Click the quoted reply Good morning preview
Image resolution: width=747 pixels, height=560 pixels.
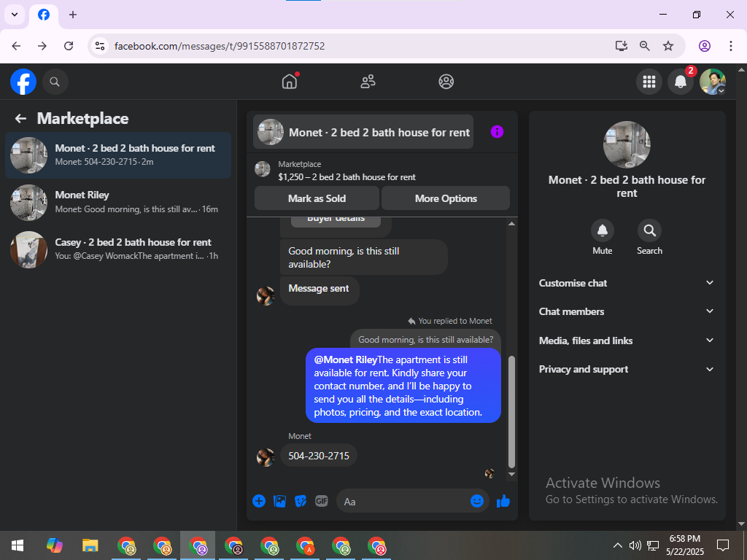[x=425, y=340]
